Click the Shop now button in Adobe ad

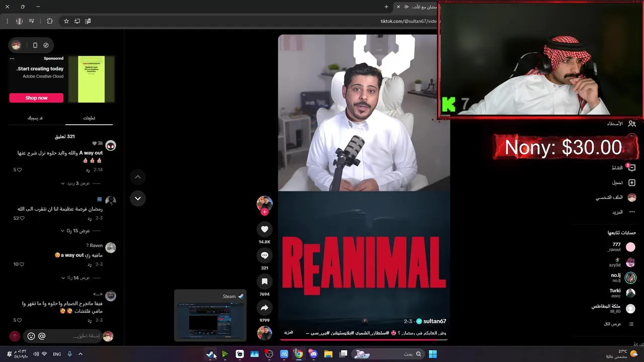tap(36, 98)
